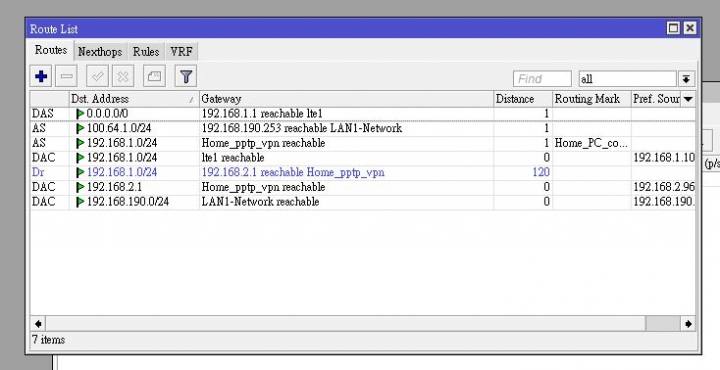Switch to the Nexthops tab
720x370 pixels.
[x=100, y=52]
